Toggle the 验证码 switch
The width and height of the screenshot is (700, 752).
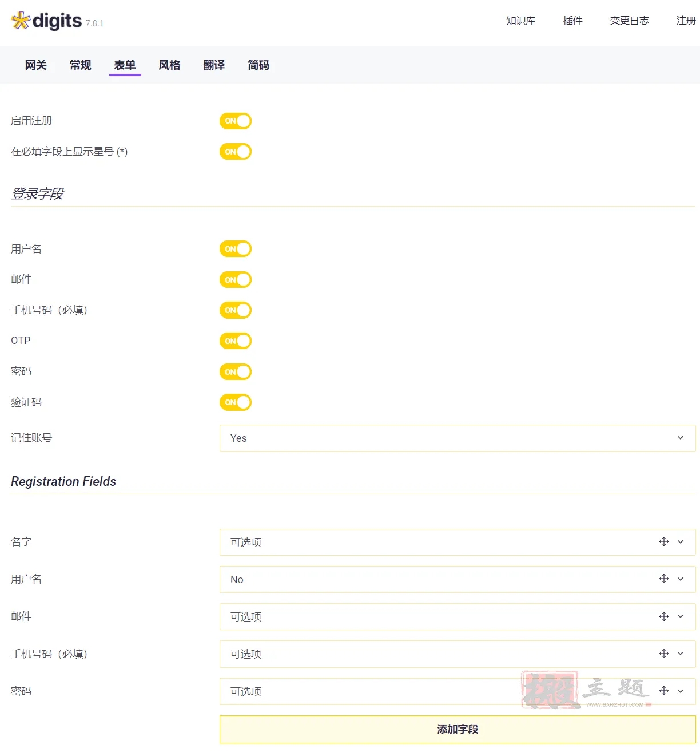coord(236,402)
